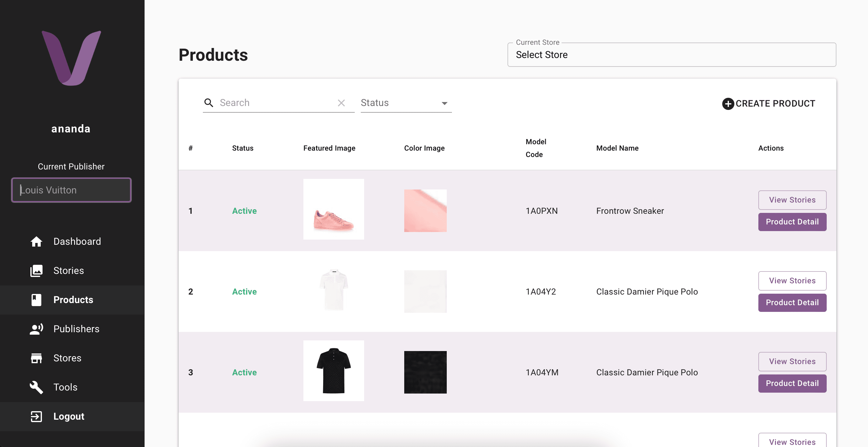Screen dimensions: 868x447
Task: Click the pink color image swatch
Action: (425, 210)
